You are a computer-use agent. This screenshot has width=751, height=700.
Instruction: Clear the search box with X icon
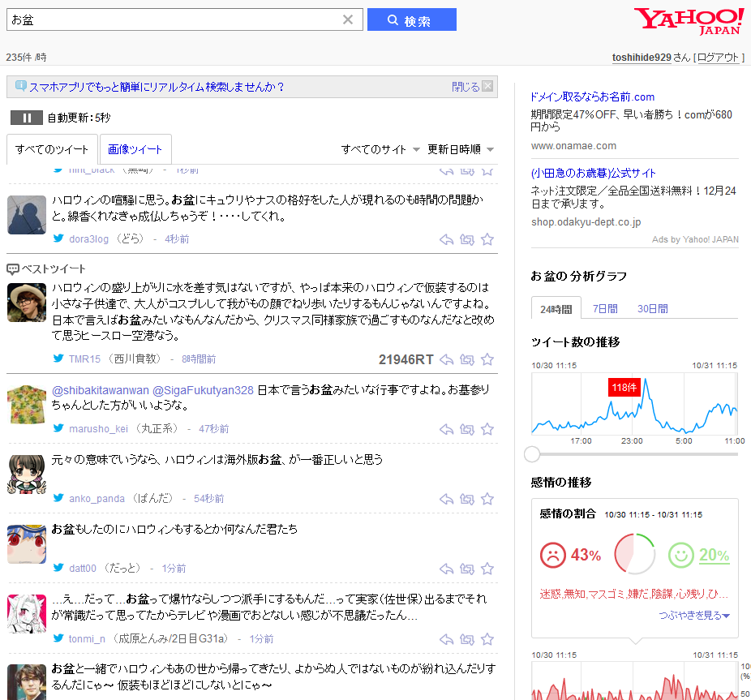tap(348, 20)
